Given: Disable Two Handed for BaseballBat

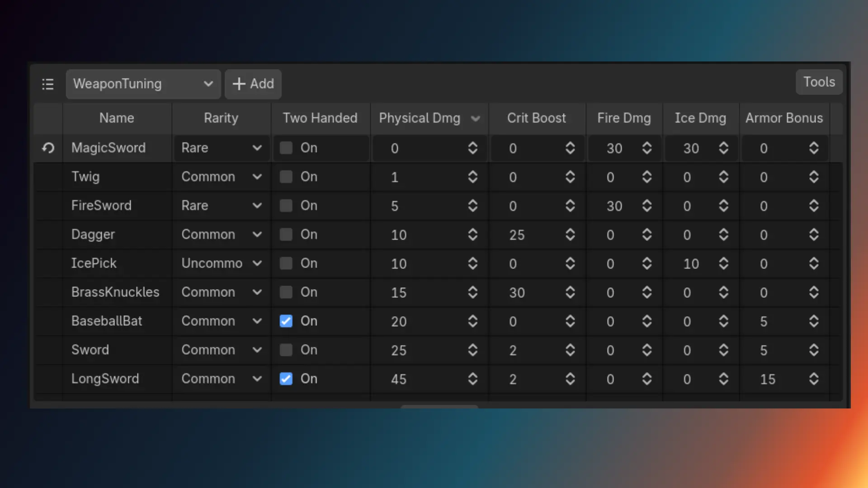Looking at the screenshot, I should coord(286,321).
